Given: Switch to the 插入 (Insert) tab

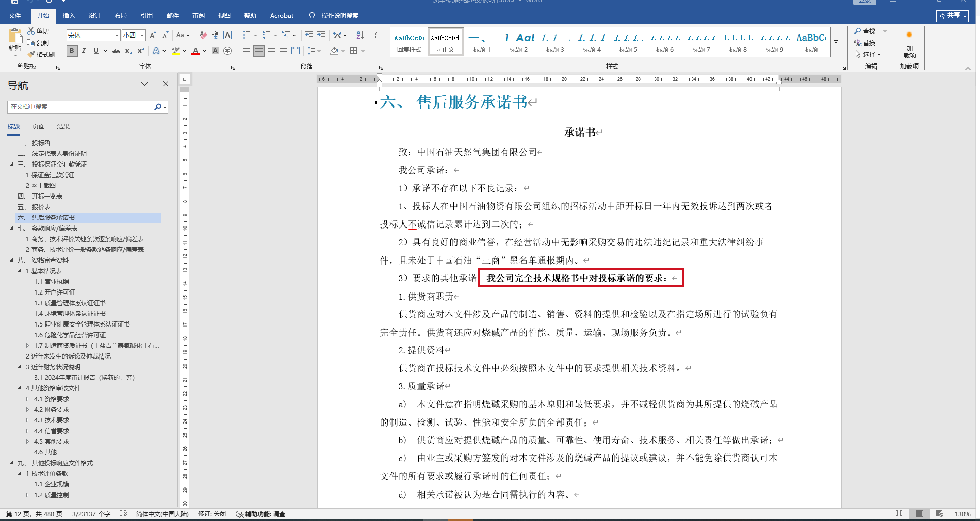Looking at the screenshot, I should click(69, 16).
